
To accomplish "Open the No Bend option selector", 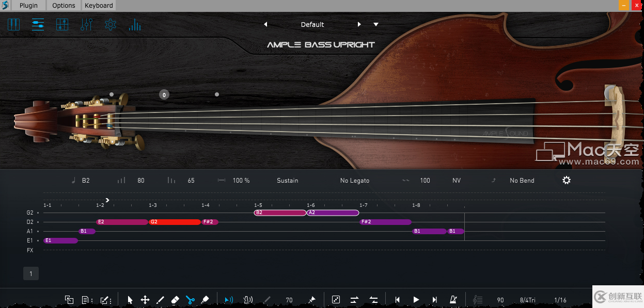I will click(x=522, y=181).
